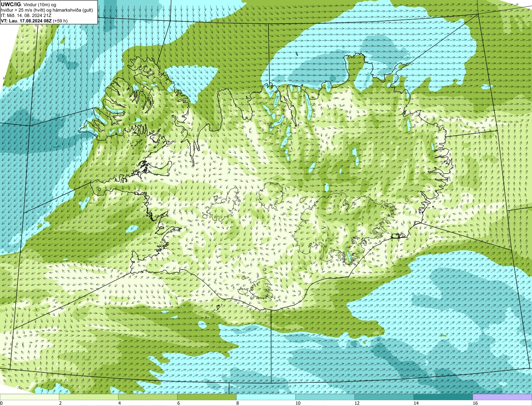
Task: Click the teal 12–14 m/s legend swatch
Action: (384, 397)
